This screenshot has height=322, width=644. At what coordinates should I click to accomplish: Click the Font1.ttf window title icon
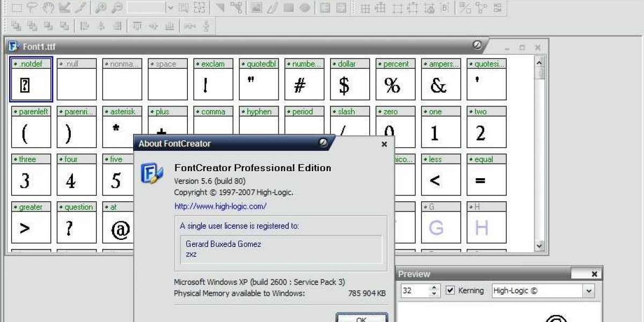(x=14, y=47)
